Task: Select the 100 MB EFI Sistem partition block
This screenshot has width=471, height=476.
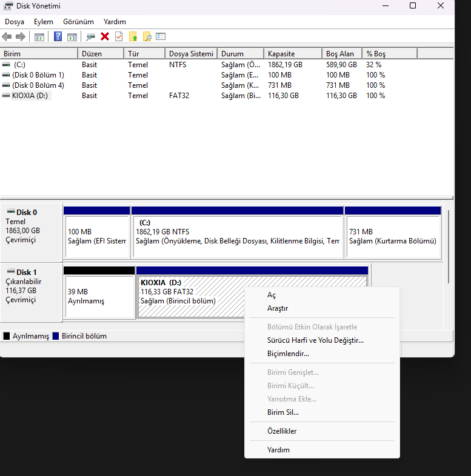Action: (97, 233)
